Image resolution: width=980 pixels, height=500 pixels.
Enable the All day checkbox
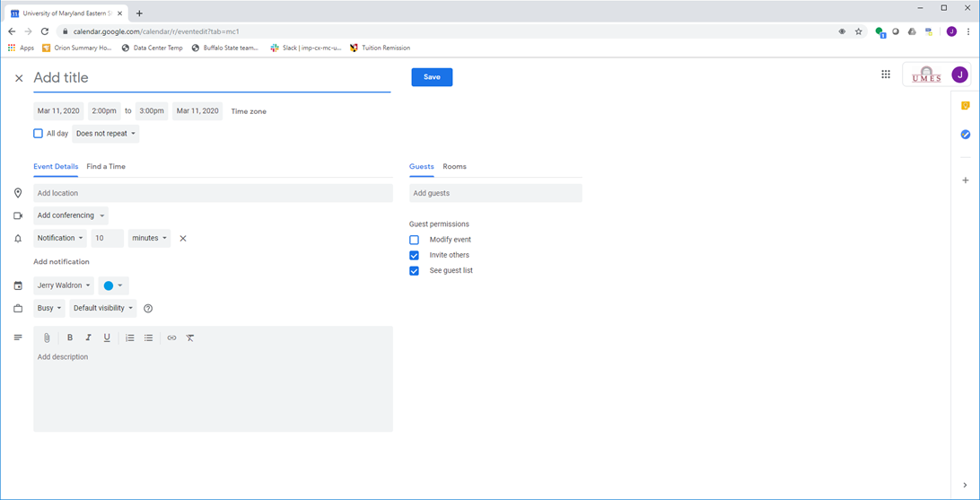click(38, 133)
